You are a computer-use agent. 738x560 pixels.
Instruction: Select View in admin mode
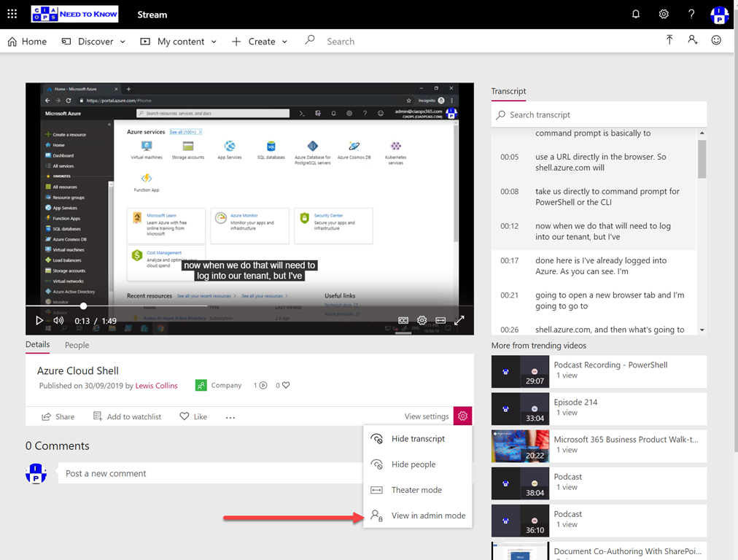pos(427,516)
